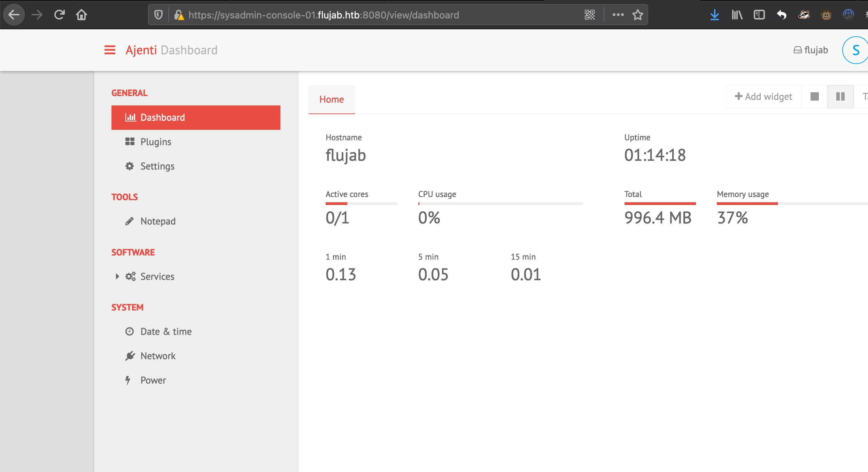This screenshot has width=868, height=472.
Task: Open the library menu in toolbar
Action: pyautogui.click(x=737, y=15)
